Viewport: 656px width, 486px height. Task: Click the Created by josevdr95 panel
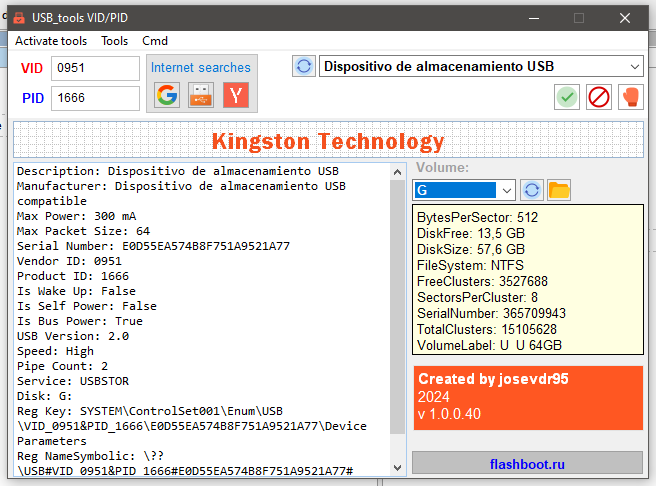pos(528,397)
